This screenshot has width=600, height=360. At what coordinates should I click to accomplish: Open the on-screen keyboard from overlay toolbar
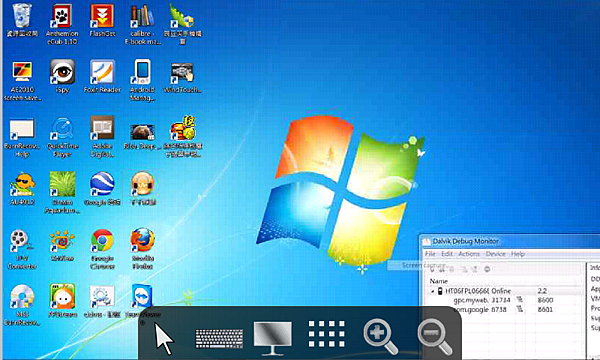click(x=219, y=338)
